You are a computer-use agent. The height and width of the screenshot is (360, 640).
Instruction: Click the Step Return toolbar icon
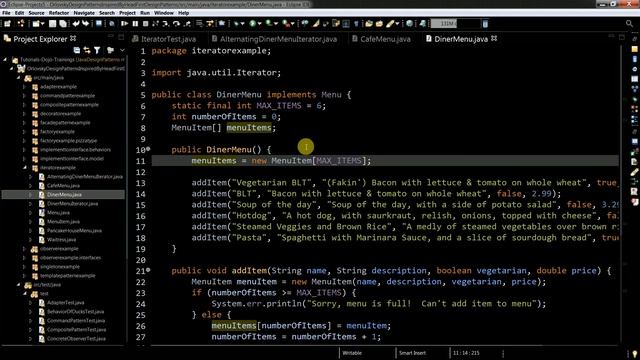(x=187, y=24)
